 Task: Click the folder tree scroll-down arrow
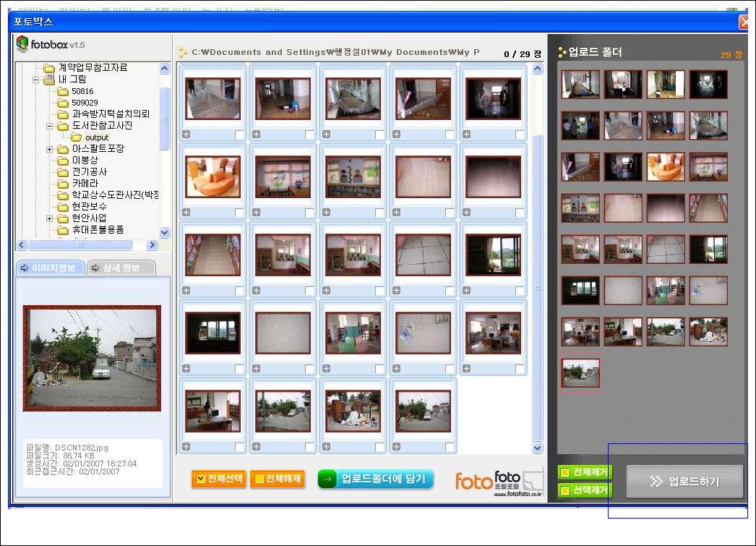164,232
